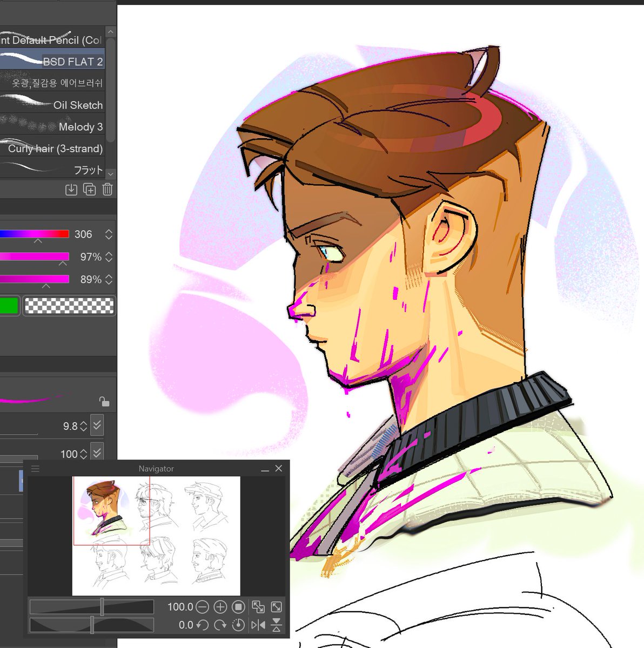Click the hue gradient slider
The height and width of the screenshot is (648, 644).
coord(35,234)
